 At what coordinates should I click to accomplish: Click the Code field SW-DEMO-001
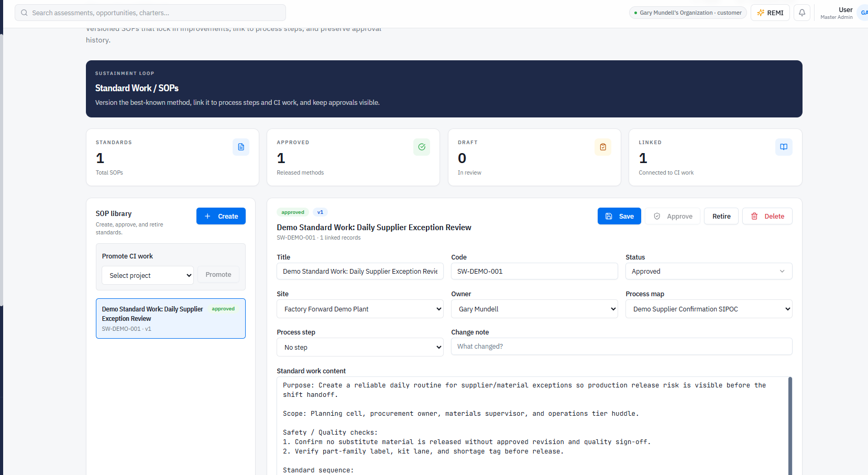[534, 271]
